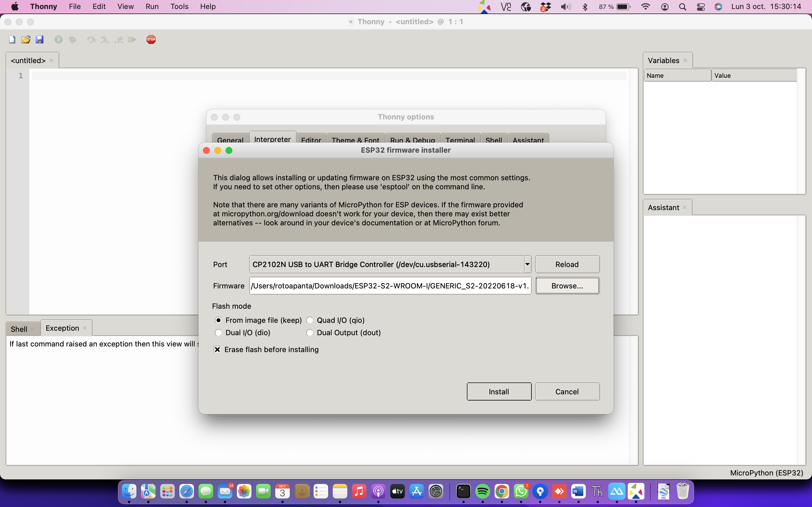Save the current script with the floppy icon
The width and height of the screenshot is (812, 507).
point(40,39)
